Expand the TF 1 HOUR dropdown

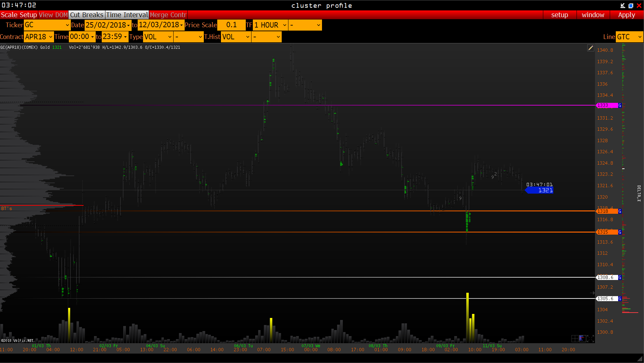point(270,25)
